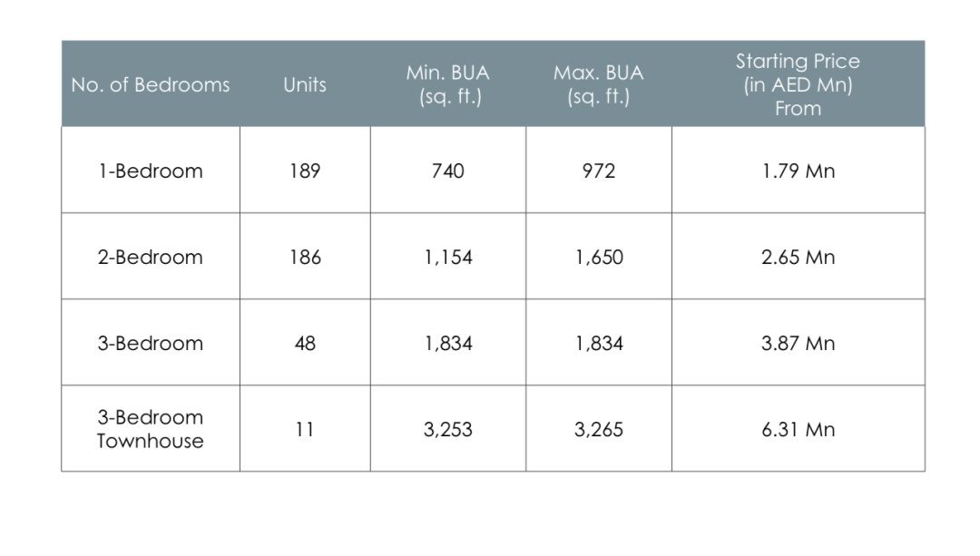980x556 pixels.
Task: Select the 972 maximum BUA cell
Action: pos(598,171)
